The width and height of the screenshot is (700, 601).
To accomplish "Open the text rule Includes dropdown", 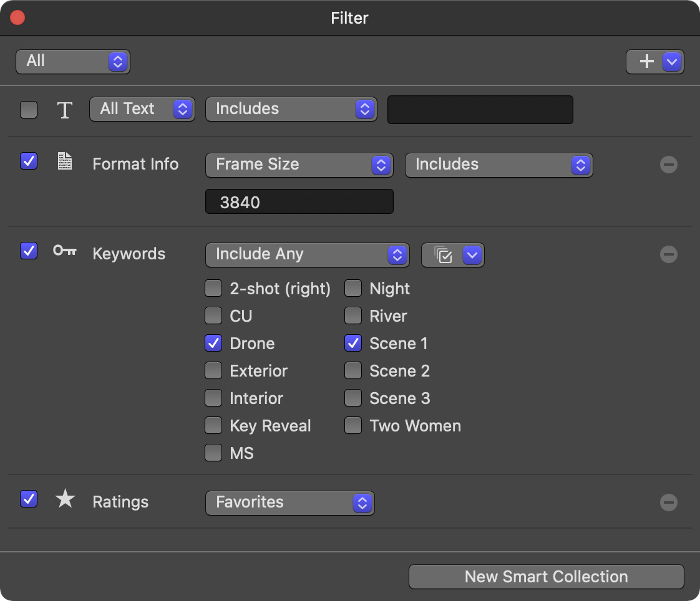I will point(291,109).
